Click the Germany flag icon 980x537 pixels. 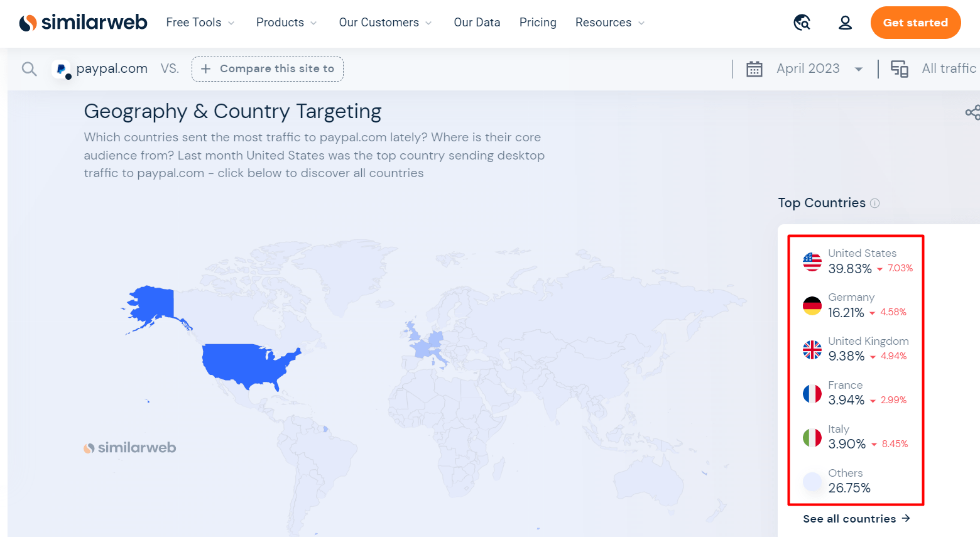point(812,305)
